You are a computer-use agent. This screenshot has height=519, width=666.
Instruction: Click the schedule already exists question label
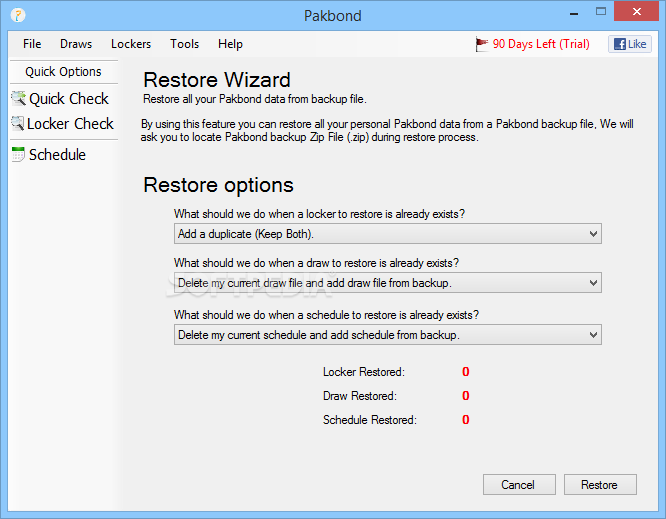pos(326,315)
